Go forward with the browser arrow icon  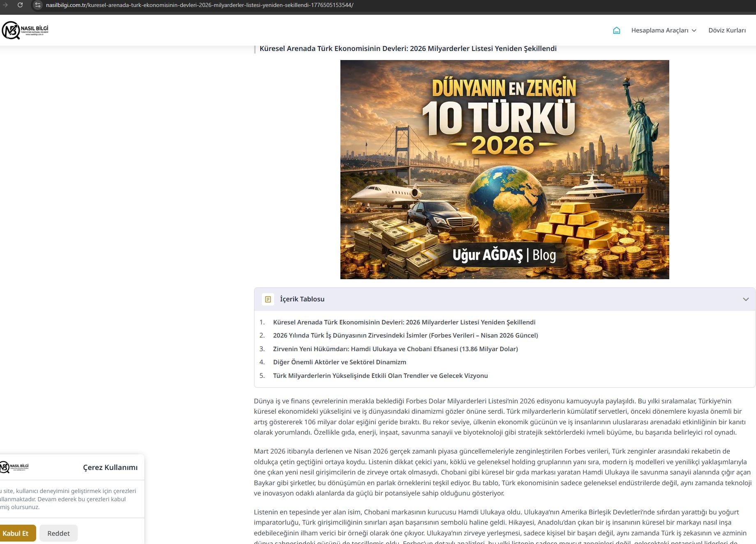tap(5, 5)
